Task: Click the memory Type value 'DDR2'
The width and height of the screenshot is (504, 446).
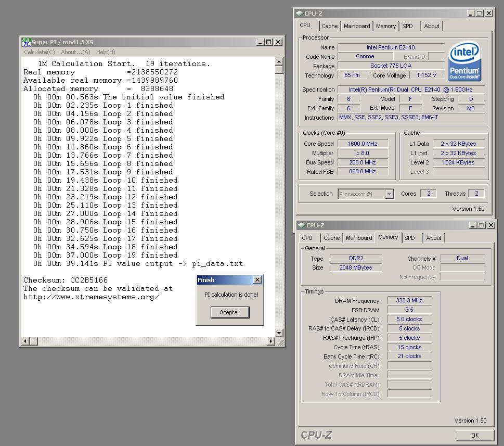Action: click(356, 258)
